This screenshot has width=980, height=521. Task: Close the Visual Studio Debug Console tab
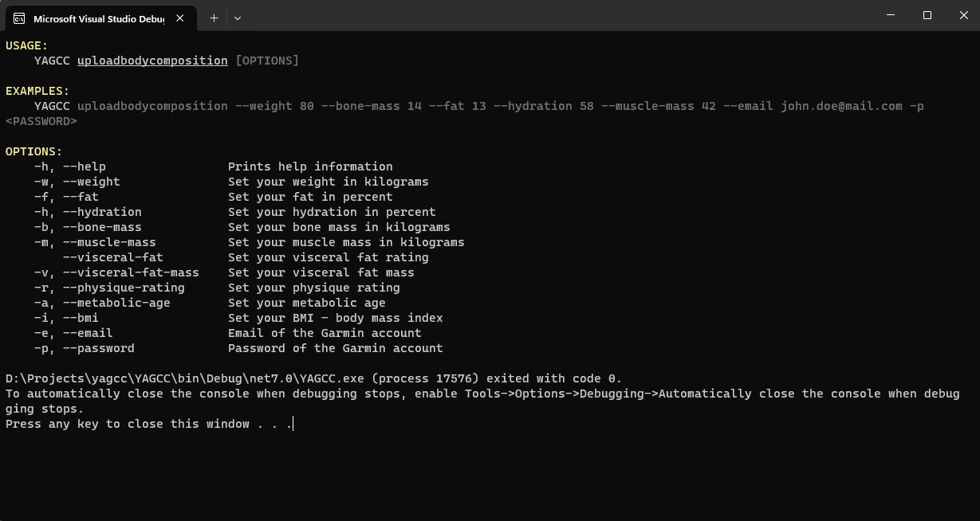click(x=179, y=18)
